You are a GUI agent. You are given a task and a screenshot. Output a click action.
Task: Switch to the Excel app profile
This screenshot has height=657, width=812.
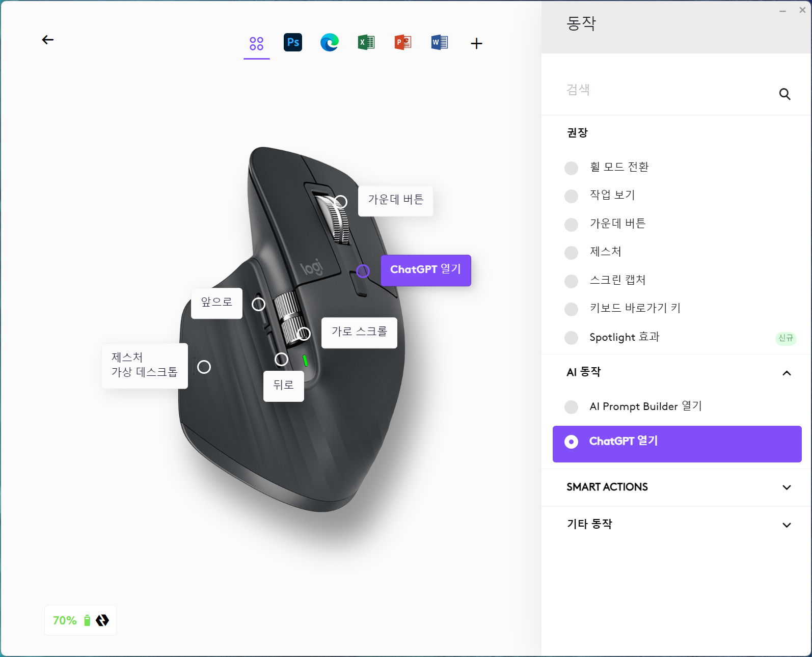(x=366, y=42)
